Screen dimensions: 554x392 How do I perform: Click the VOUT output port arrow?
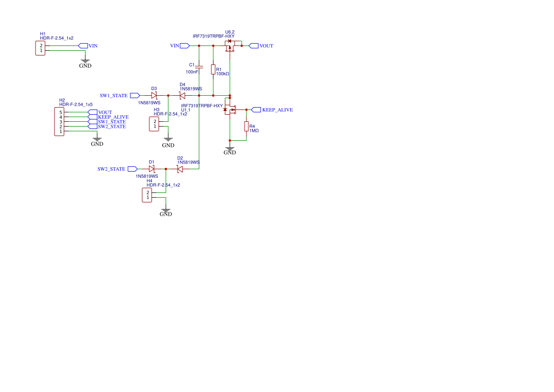254,46
